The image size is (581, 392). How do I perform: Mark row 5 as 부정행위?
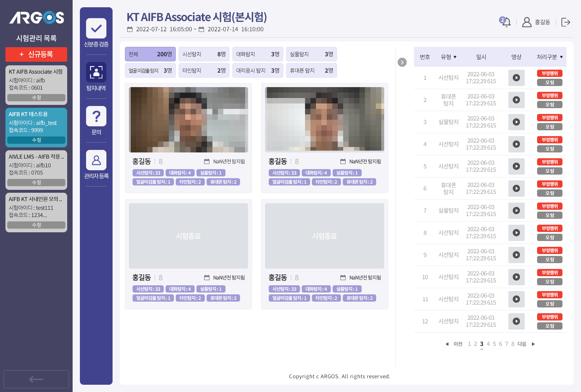(x=550, y=162)
